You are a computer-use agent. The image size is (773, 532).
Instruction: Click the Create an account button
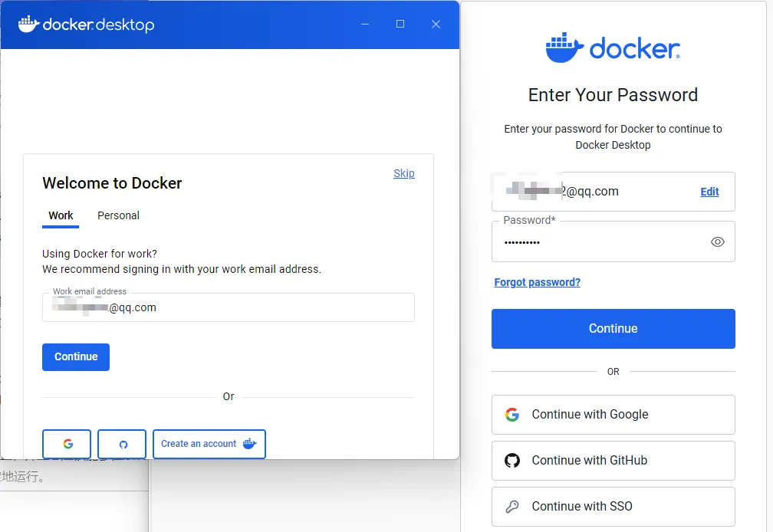(x=209, y=444)
